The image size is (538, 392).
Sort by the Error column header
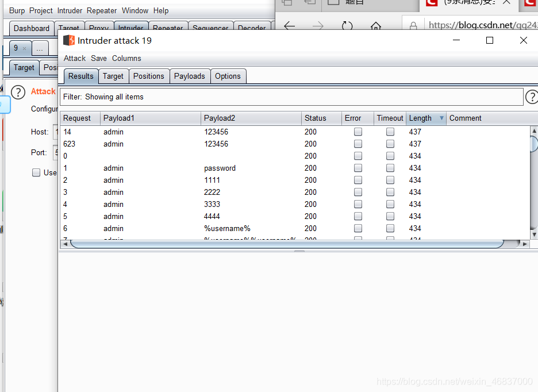pyautogui.click(x=358, y=118)
